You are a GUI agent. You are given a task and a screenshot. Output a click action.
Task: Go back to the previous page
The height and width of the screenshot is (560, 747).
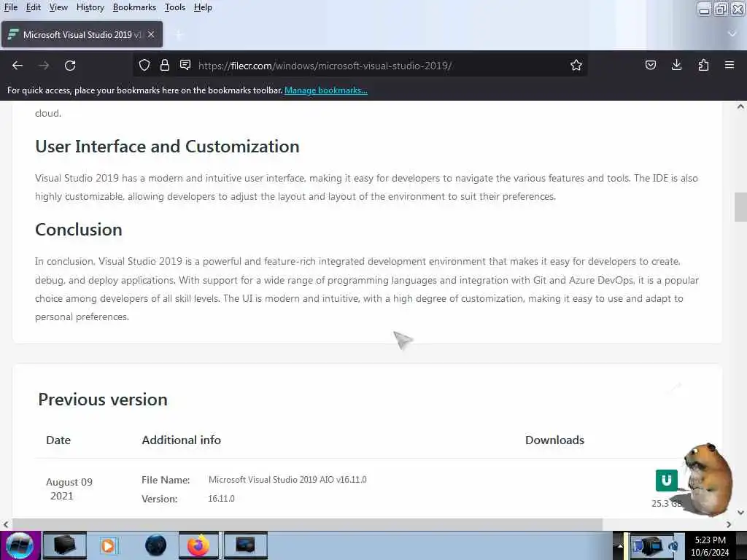18,65
